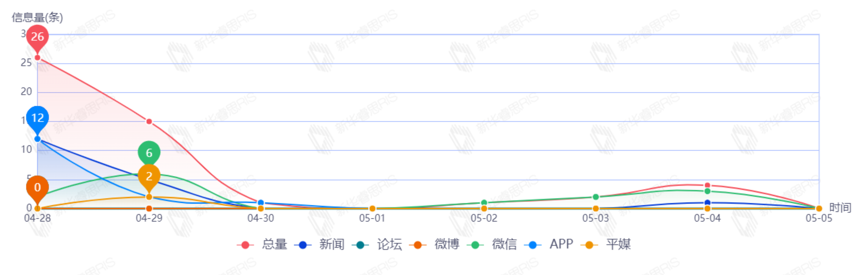
Task: Select the blue APP point at 04-30
Action: point(261,203)
